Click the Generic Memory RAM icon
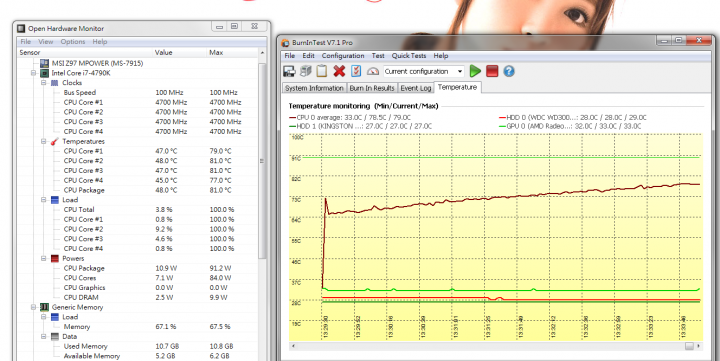720x361 pixels. pos(45,307)
